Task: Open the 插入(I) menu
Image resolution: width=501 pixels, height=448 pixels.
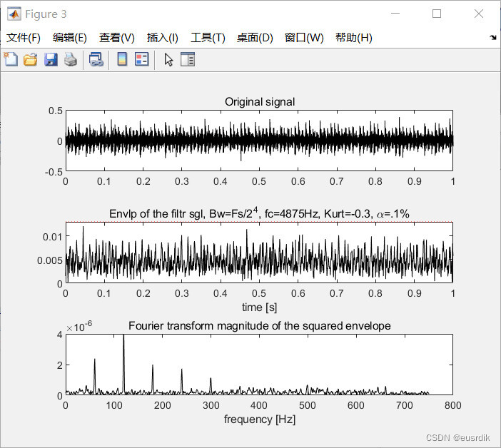Action: coord(162,38)
